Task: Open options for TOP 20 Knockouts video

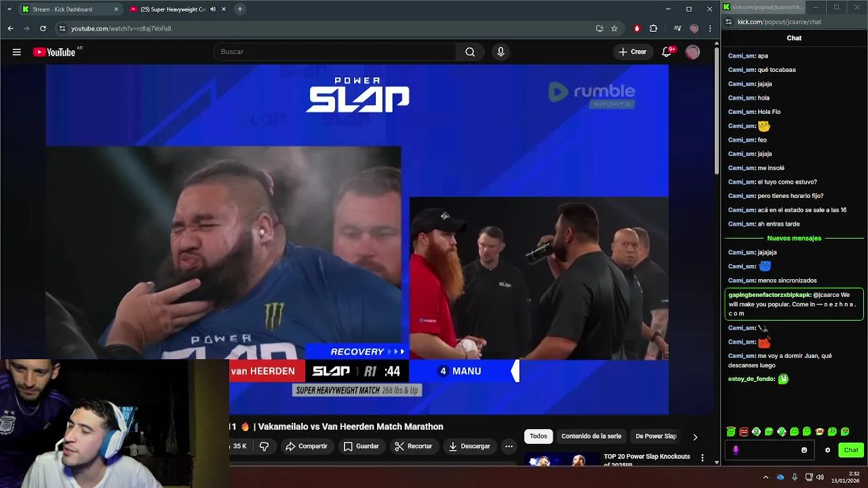Action: [703, 458]
